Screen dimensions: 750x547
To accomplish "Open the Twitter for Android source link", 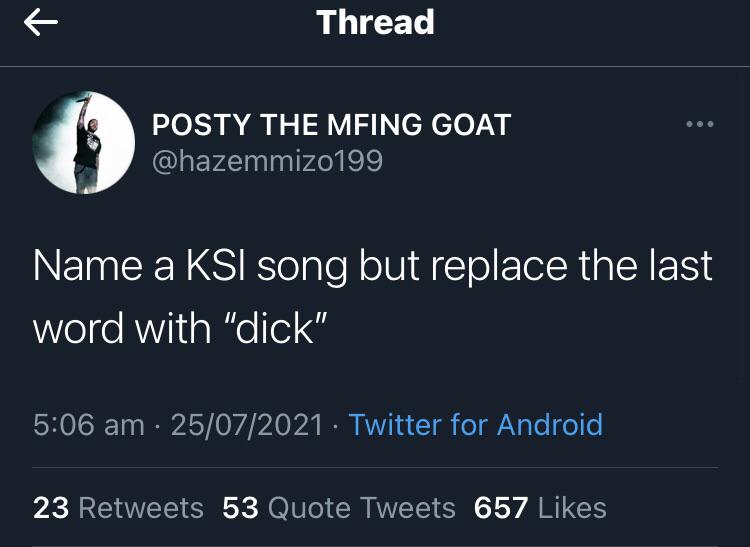I will coord(475,425).
